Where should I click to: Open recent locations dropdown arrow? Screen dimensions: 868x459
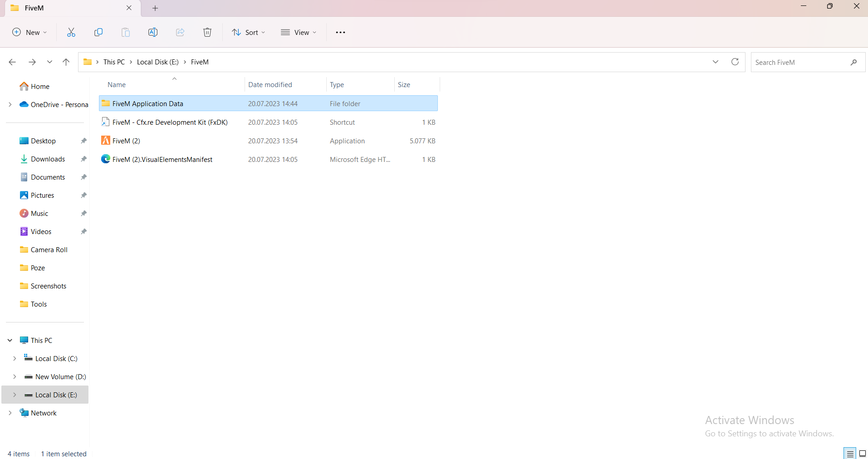49,62
